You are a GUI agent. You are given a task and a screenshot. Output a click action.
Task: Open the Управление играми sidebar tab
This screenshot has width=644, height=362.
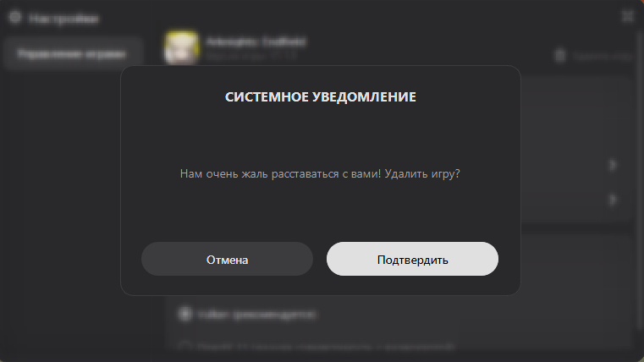(x=72, y=54)
